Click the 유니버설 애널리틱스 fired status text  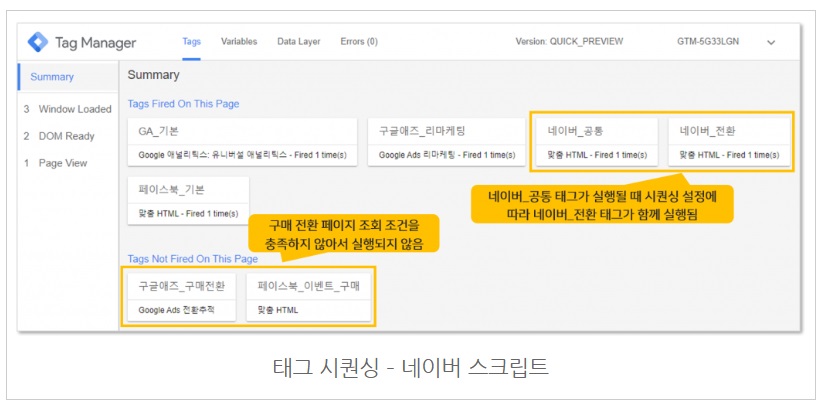[243, 155]
